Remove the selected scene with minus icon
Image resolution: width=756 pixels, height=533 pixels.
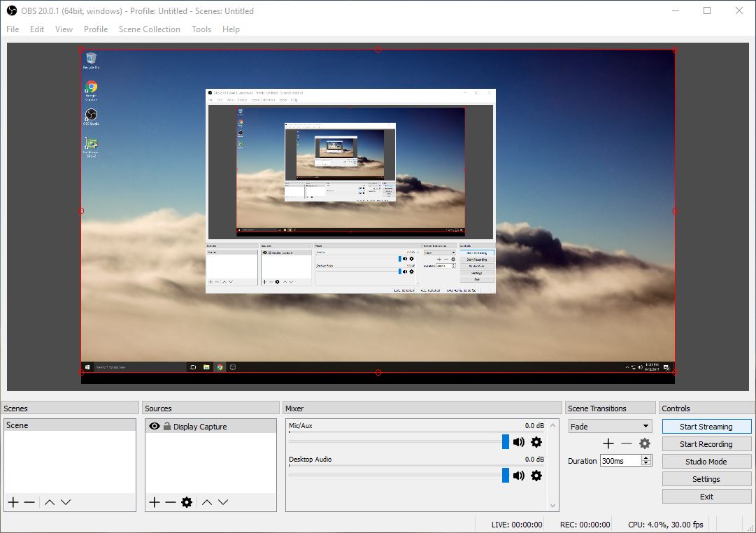pyautogui.click(x=29, y=502)
